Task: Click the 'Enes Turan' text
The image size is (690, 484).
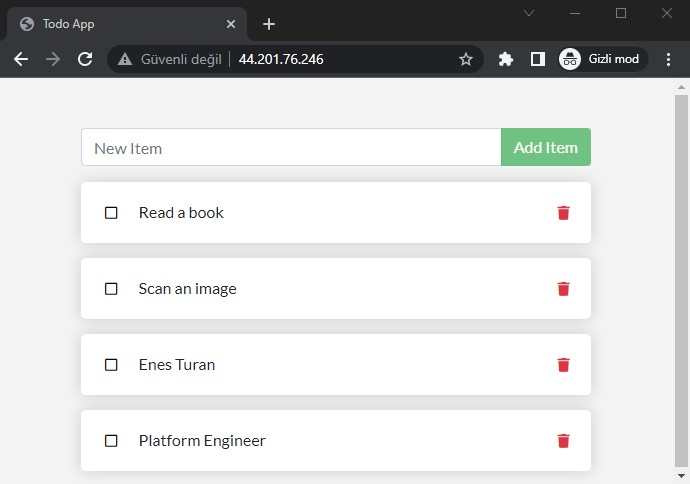Action: pyautogui.click(x=177, y=365)
